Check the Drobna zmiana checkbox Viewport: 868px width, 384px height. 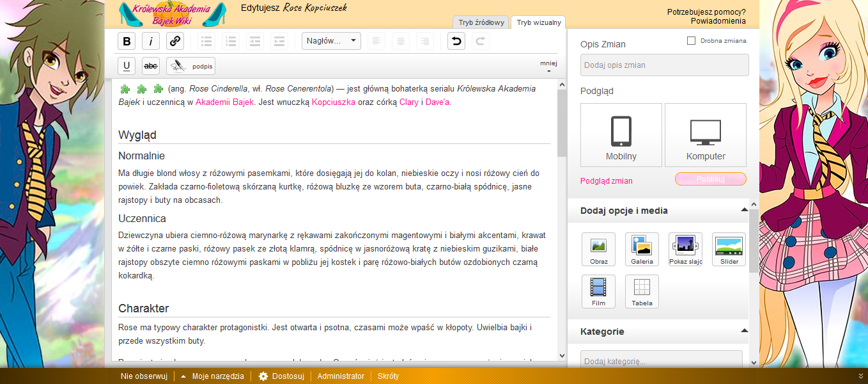point(691,41)
